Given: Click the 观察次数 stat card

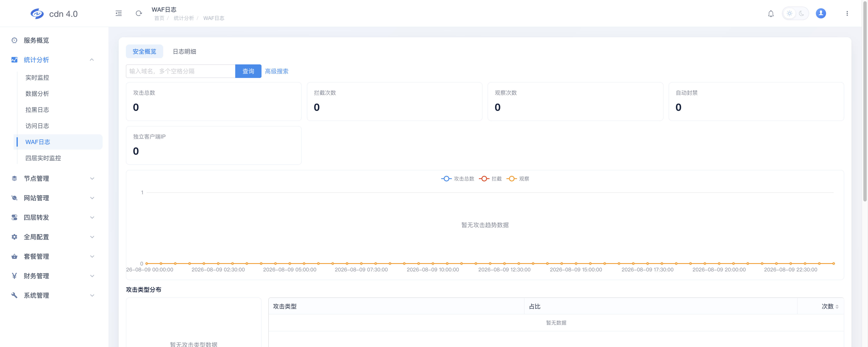Looking at the screenshot, I should coord(576,102).
